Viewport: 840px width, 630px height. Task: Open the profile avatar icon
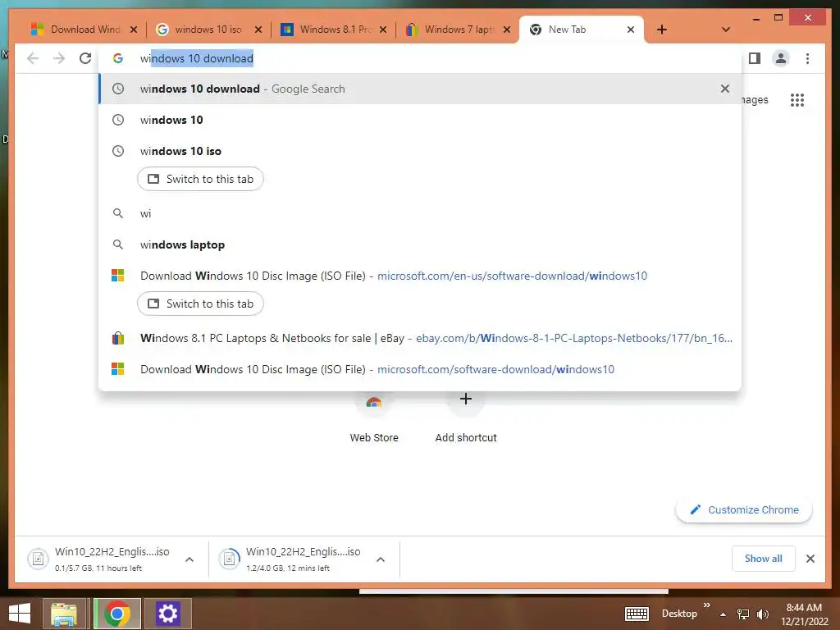(x=781, y=58)
